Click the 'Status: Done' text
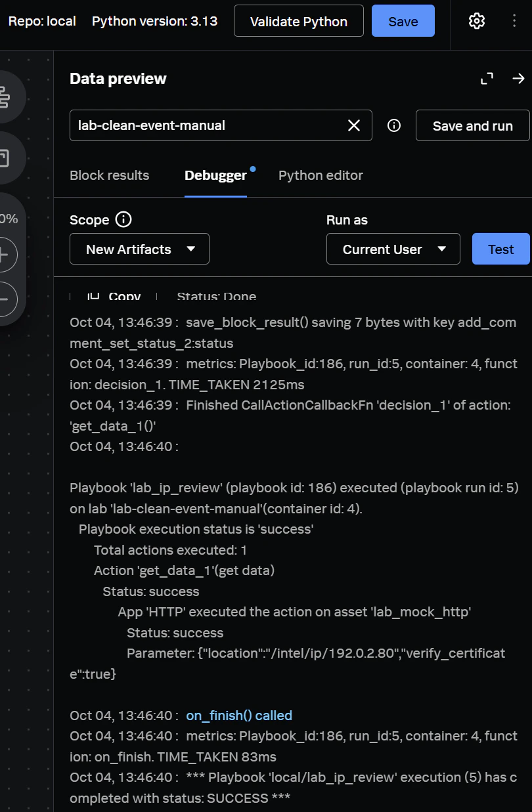The width and height of the screenshot is (532, 812). point(217,297)
